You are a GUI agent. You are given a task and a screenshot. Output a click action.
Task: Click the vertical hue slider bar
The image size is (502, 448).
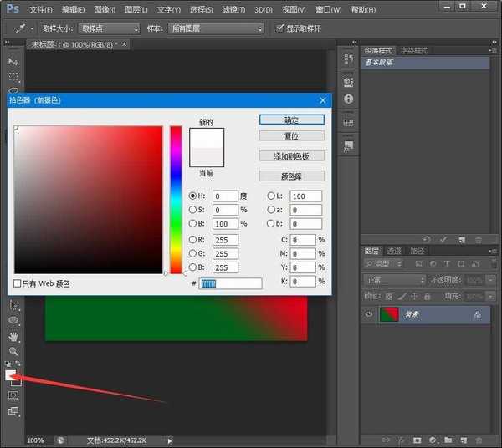tap(176, 199)
